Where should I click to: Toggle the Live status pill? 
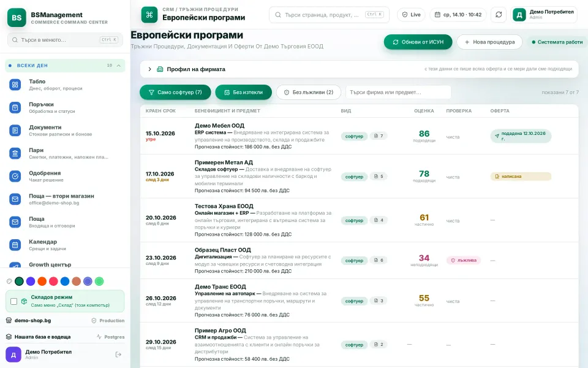point(411,15)
